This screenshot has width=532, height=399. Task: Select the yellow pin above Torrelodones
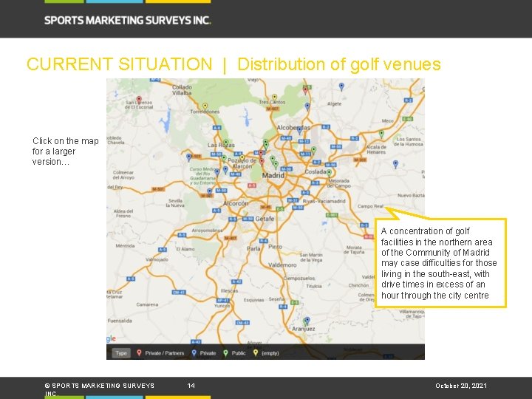tap(205, 106)
